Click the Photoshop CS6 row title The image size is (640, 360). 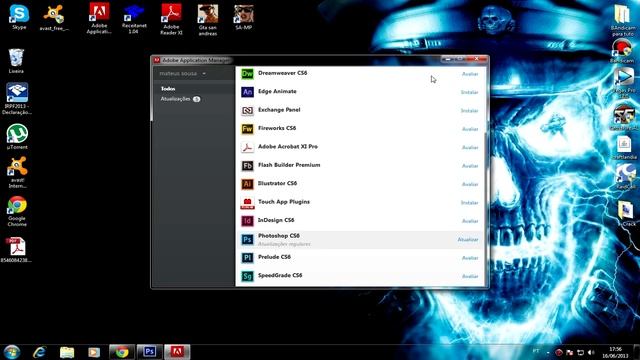tap(279, 236)
